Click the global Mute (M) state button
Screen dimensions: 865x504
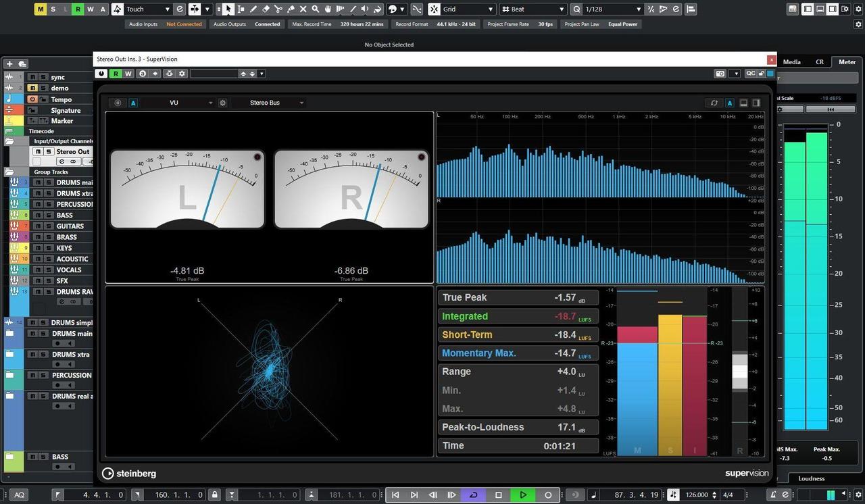(x=41, y=9)
